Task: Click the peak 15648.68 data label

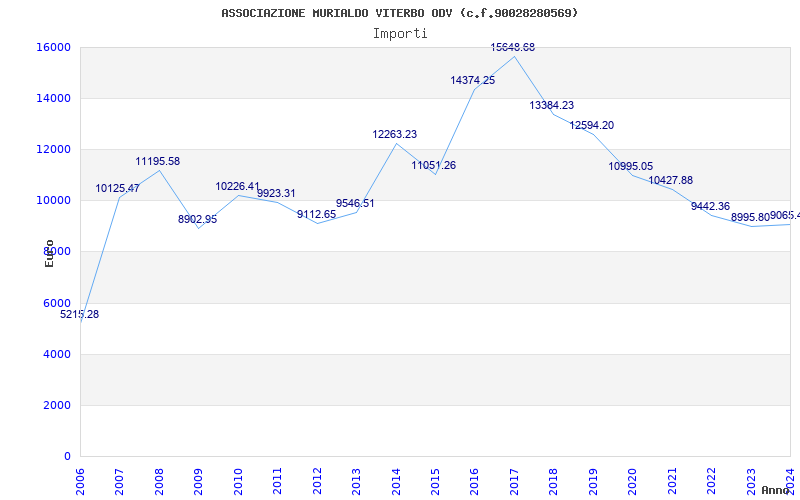Action: pos(513,47)
